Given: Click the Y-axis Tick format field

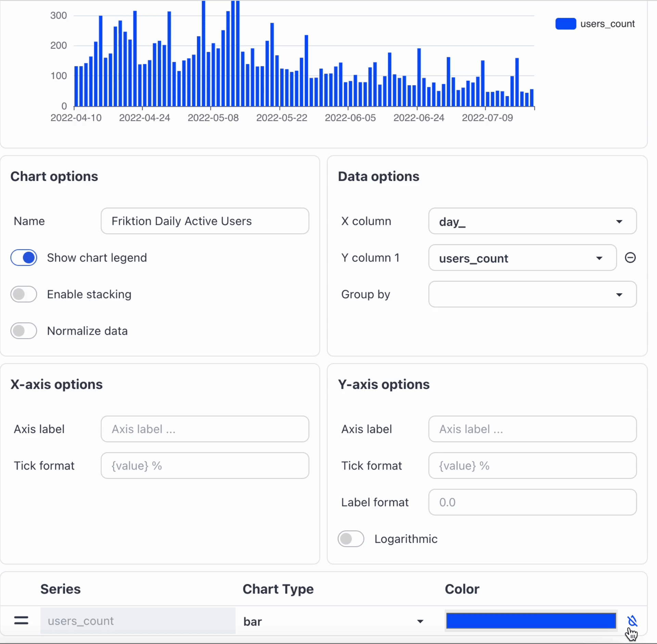Looking at the screenshot, I should (x=532, y=466).
